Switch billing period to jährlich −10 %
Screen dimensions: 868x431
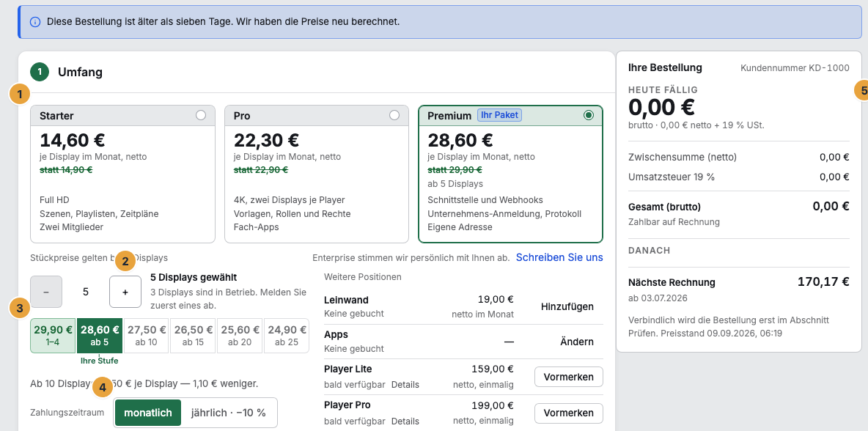[x=229, y=413]
